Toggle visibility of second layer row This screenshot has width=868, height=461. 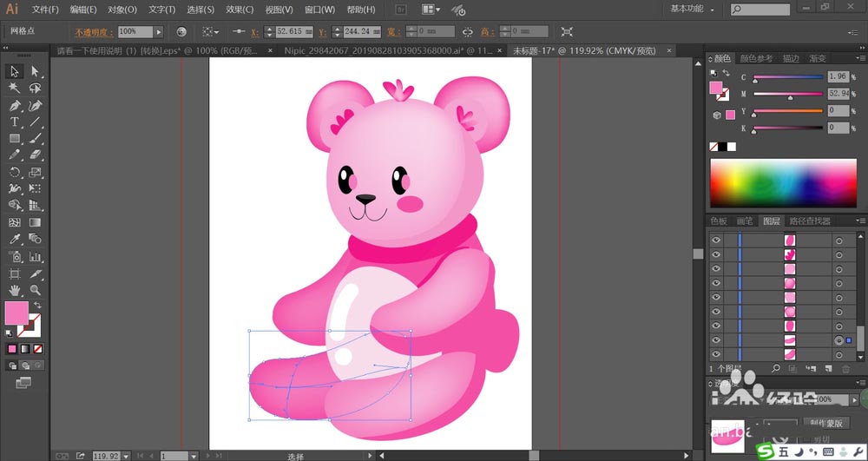716,254
